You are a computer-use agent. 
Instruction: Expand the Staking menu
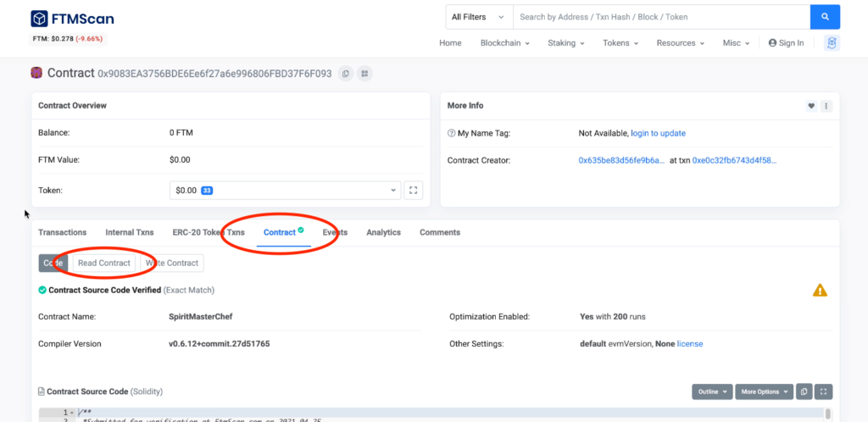pos(565,43)
